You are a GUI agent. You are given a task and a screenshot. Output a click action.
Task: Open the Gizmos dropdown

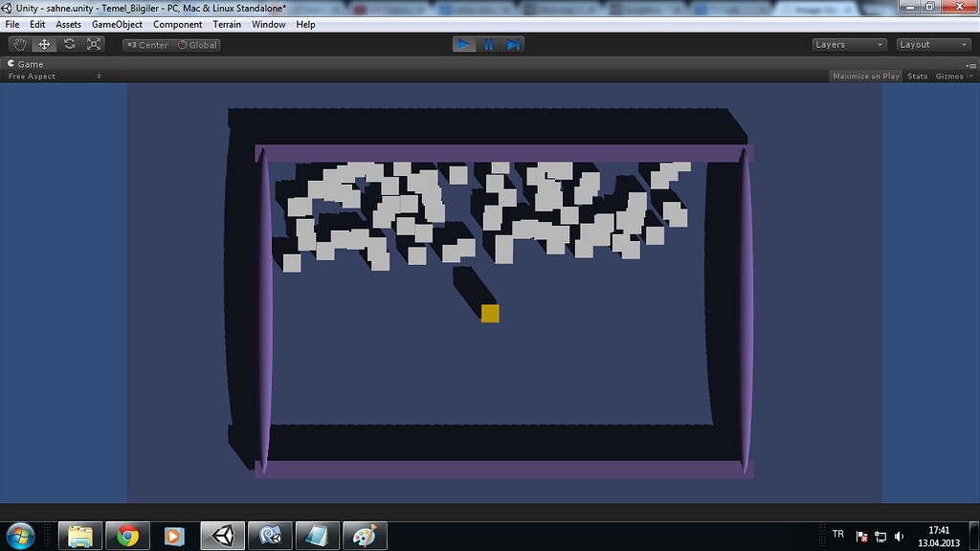[954, 77]
